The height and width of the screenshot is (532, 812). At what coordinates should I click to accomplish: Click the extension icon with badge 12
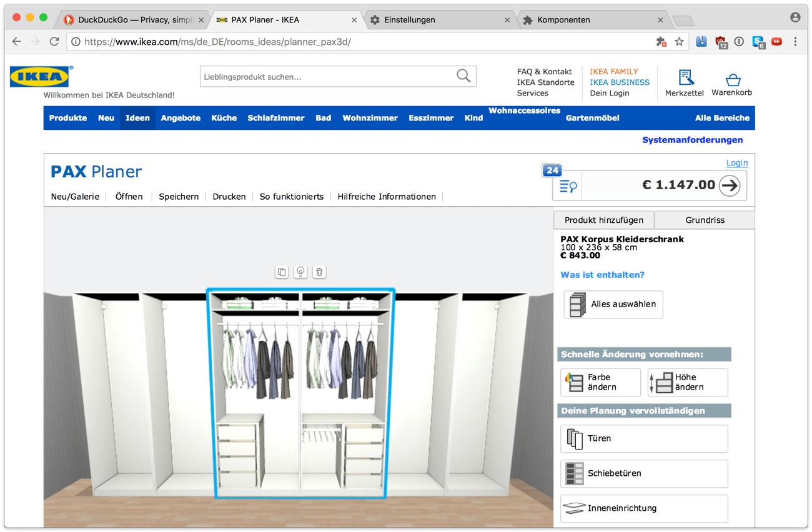(721, 42)
